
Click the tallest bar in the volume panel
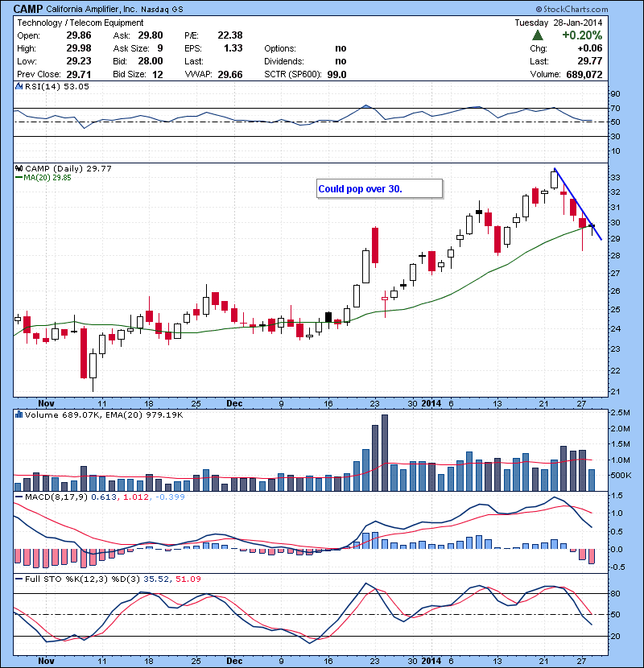coord(385,453)
